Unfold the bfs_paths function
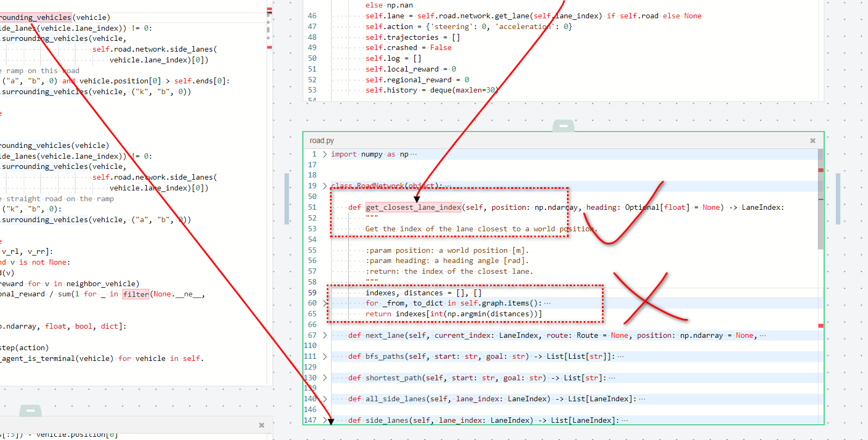The width and height of the screenshot is (868, 440). click(325, 356)
